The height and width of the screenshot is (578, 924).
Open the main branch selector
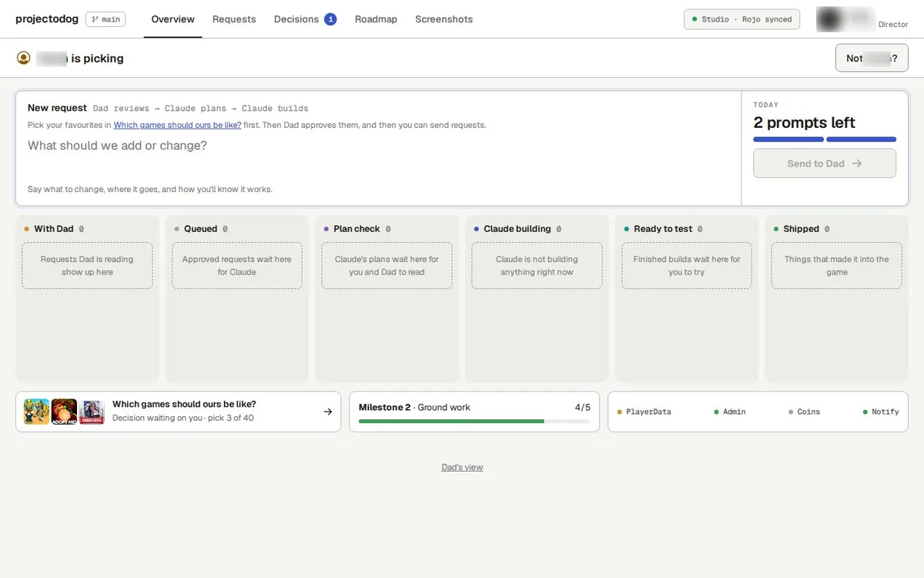click(x=105, y=19)
